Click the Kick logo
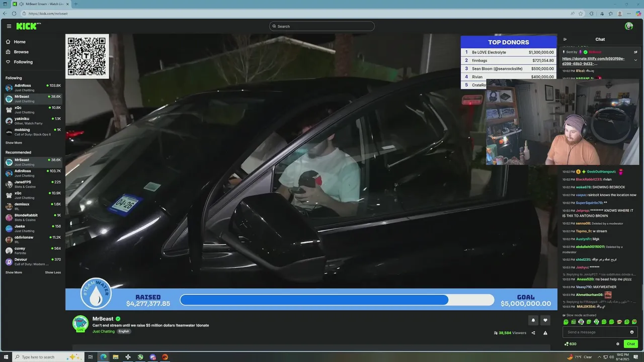 (x=28, y=26)
